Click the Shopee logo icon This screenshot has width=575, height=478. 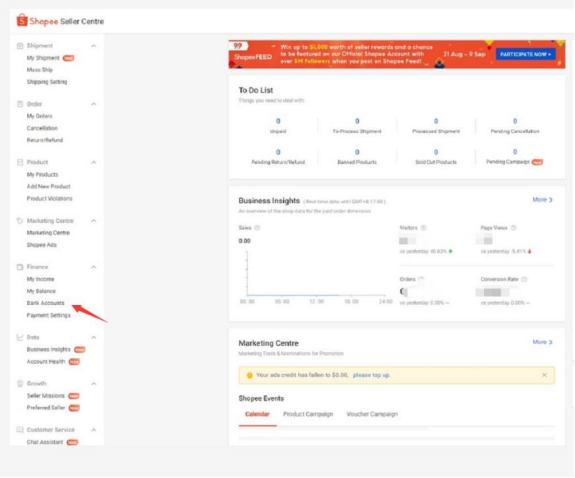click(22, 21)
